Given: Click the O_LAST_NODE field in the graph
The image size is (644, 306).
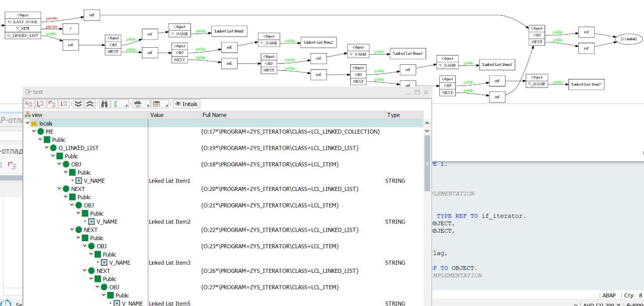Looking at the screenshot, I should click(x=23, y=22).
